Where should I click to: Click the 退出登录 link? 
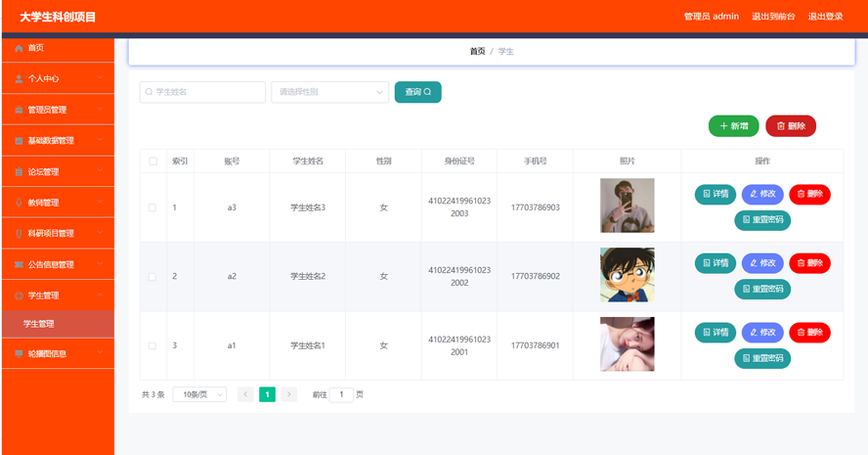tap(825, 17)
